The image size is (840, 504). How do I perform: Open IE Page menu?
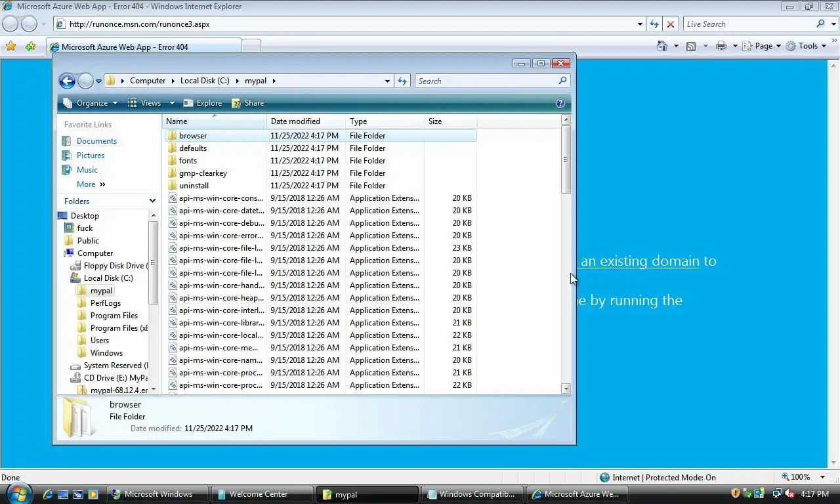(762, 46)
